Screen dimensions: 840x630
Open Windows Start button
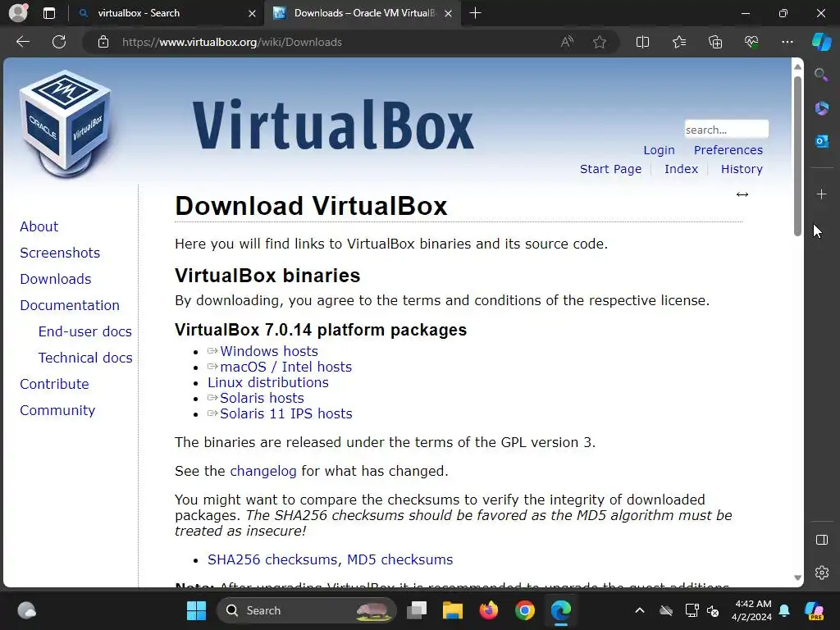[196, 610]
